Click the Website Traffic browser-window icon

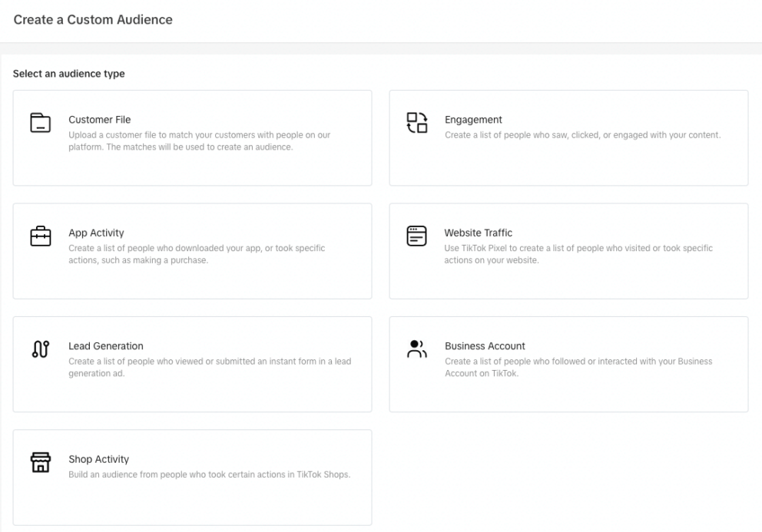416,236
